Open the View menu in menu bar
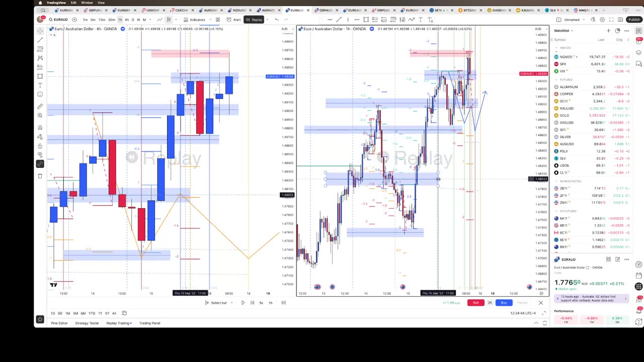The width and height of the screenshot is (644, 362). pos(101,3)
